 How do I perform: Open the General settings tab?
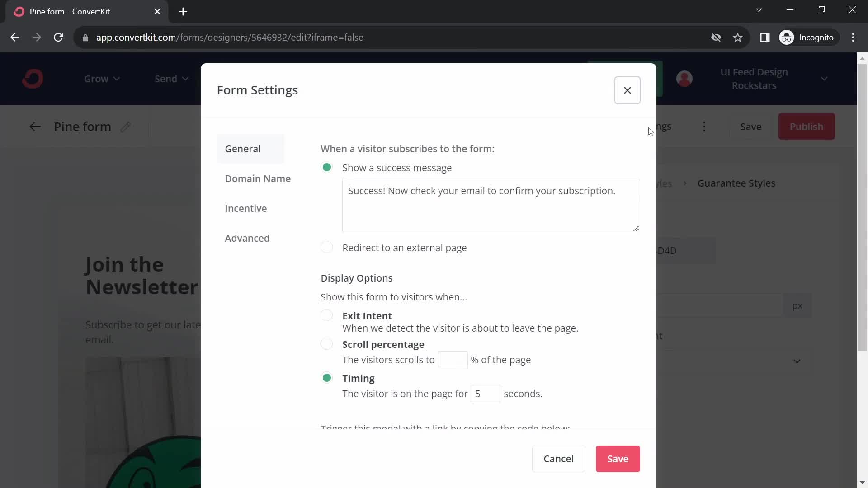243,148
